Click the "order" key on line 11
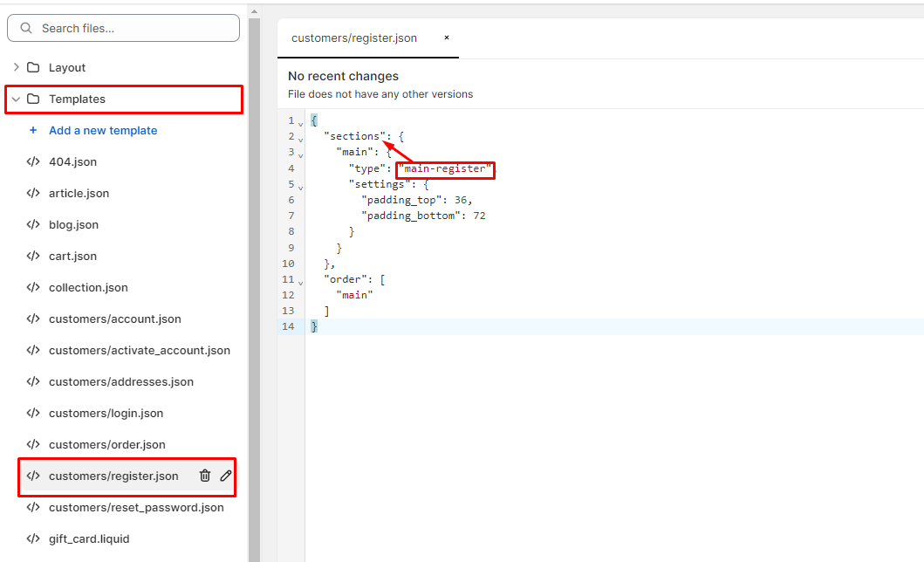 pyautogui.click(x=345, y=279)
